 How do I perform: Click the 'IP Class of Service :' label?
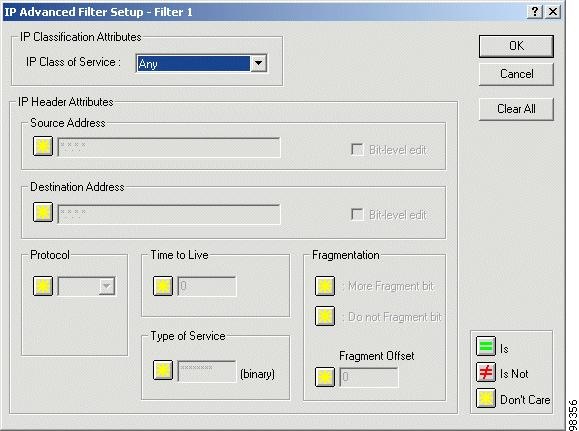[x=73, y=62]
